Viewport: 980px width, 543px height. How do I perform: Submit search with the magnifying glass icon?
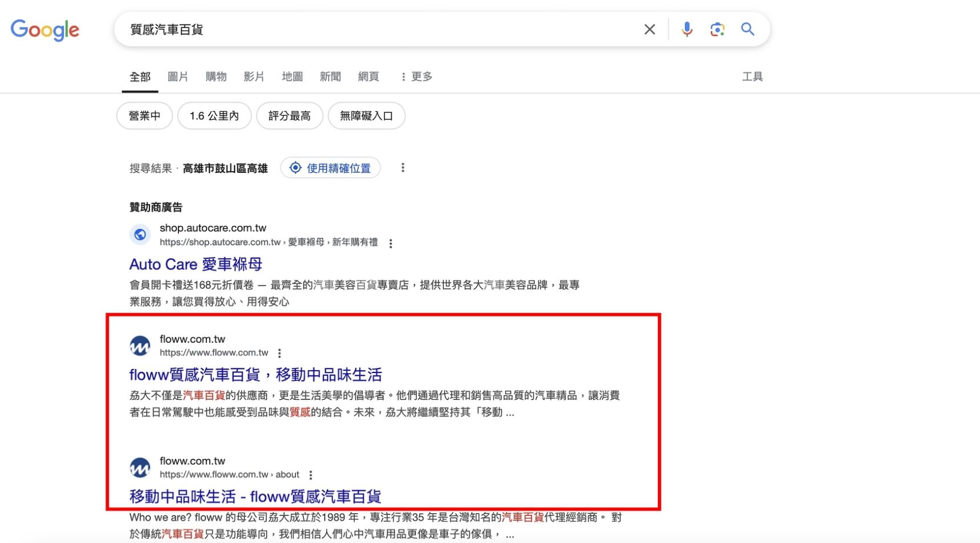(x=747, y=29)
